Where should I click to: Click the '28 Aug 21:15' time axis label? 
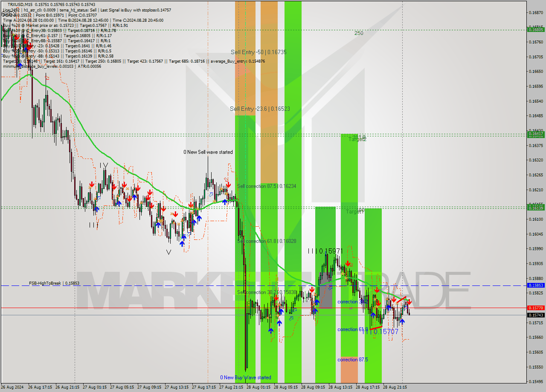(x=395, y=387)
